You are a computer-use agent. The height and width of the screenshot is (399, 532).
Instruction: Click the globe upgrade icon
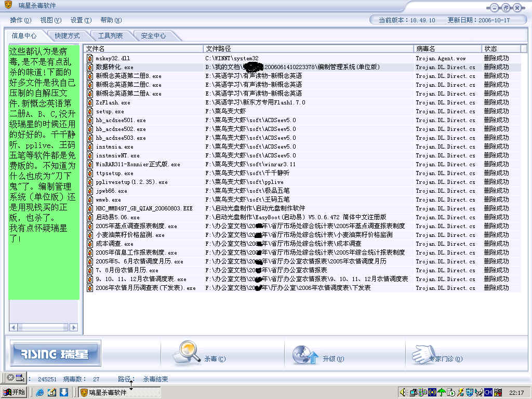(x=304, y=354)
